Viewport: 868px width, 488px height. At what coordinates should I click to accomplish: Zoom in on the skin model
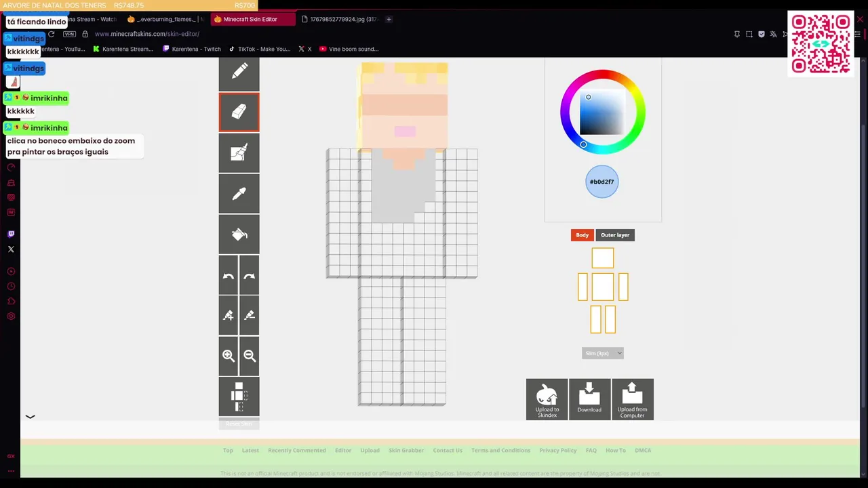tap(229, 356)
